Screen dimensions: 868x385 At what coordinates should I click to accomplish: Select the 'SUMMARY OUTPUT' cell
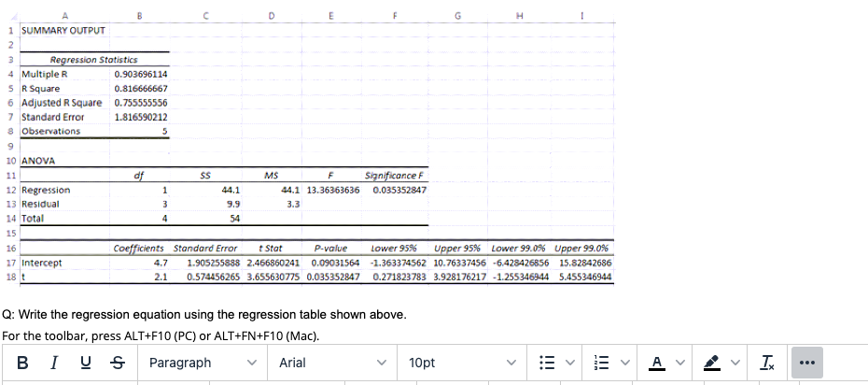[x=63, y=30]
